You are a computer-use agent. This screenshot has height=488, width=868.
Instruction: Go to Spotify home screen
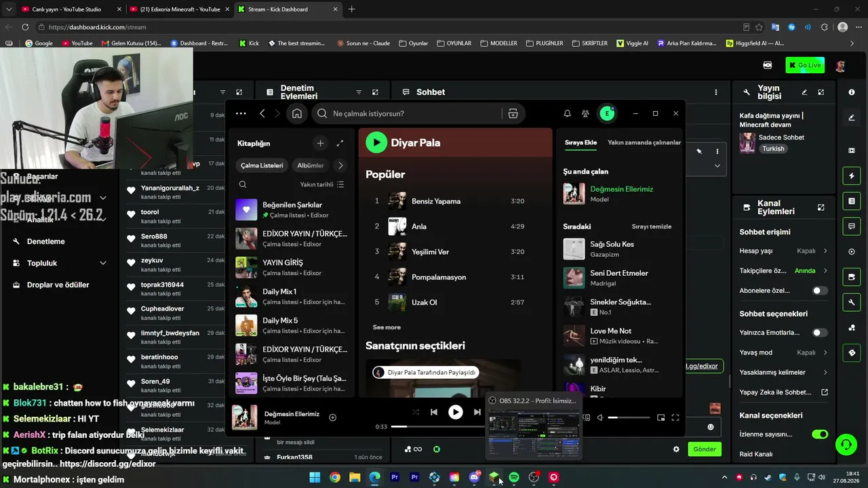tap(297, 114)
